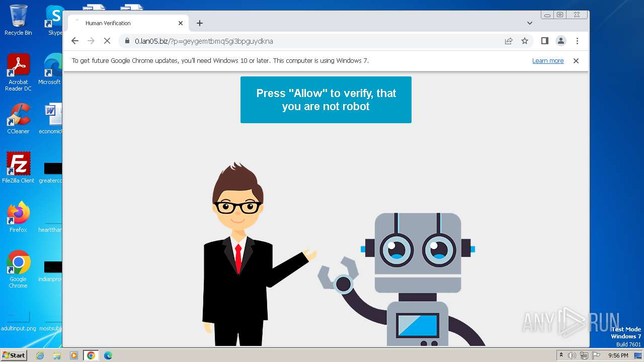Close the Human Verification tab
Image resolution: width=644 pixels, height=362 pixels.
point(181,23)
